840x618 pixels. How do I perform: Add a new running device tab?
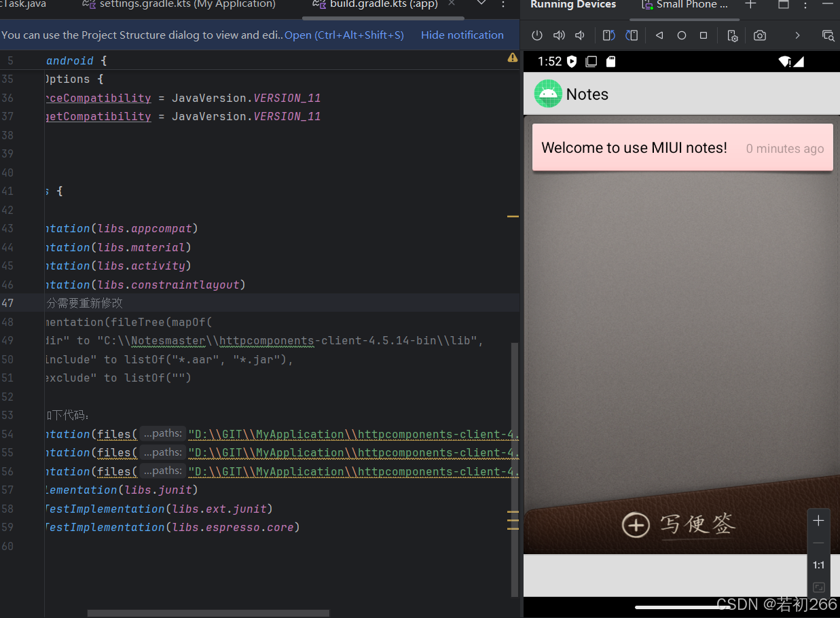(x=750, y=5)
